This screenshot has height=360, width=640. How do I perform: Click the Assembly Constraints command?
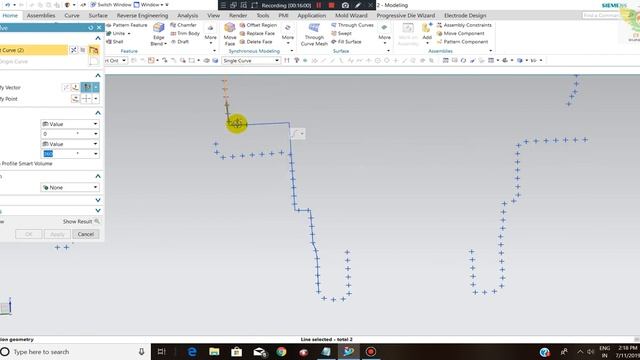(464, 25)
